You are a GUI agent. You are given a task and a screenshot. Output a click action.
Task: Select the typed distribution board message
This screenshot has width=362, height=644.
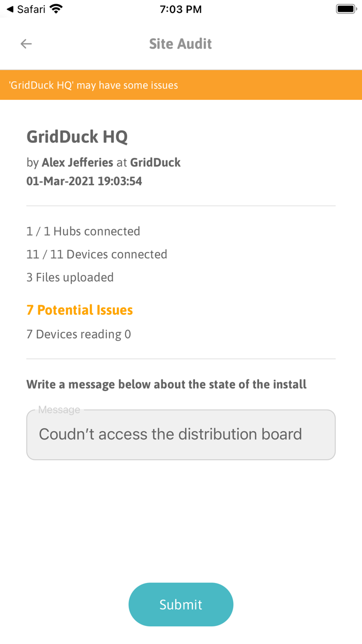[x=170, y=434]
